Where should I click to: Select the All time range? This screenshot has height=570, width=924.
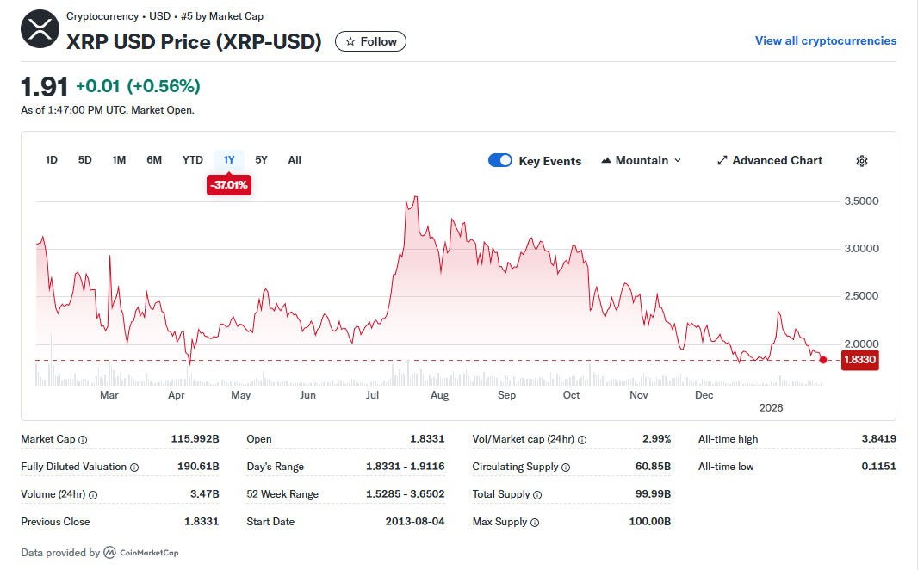click(x=295, y=160)
